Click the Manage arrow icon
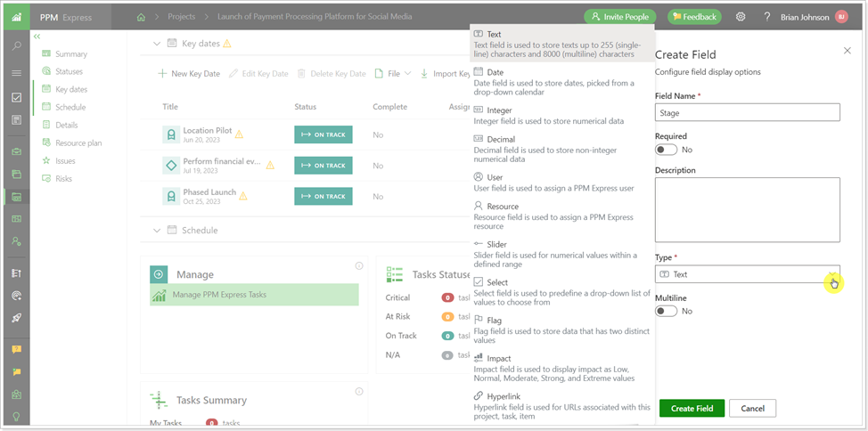The height and width of the screenshot is (431, 868). 159,274
